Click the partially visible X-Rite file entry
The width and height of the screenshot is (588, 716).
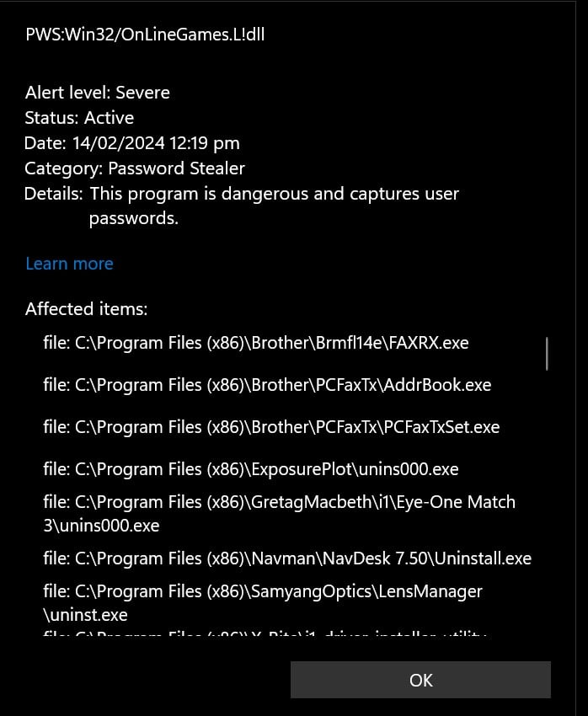coord(265,633)
